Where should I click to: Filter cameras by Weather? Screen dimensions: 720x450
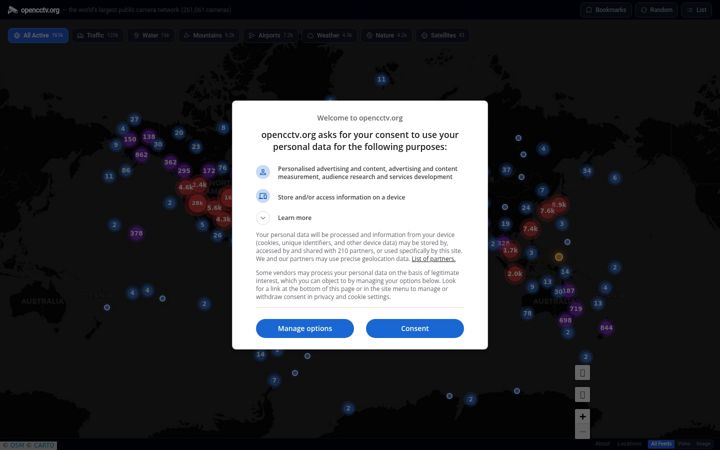[329, 35]
